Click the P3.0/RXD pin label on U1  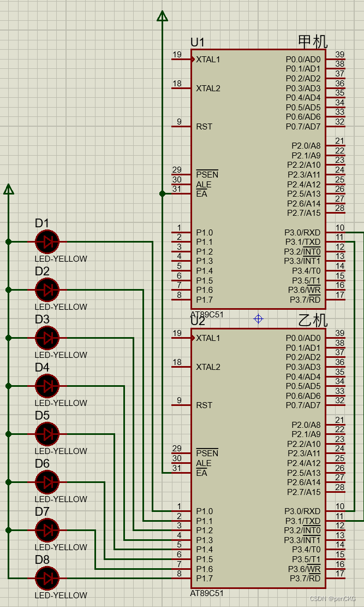coord(302,233)
